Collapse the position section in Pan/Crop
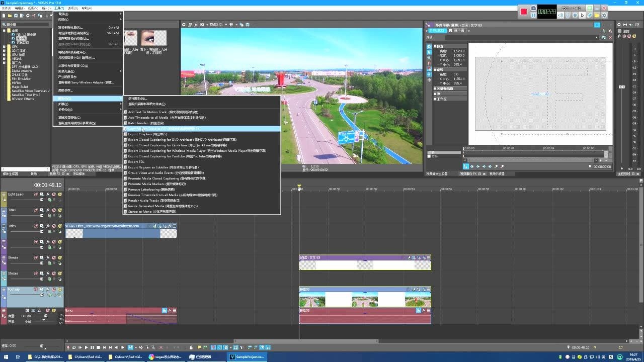Screen dimensions: 644x362 (x=435, y=46)
